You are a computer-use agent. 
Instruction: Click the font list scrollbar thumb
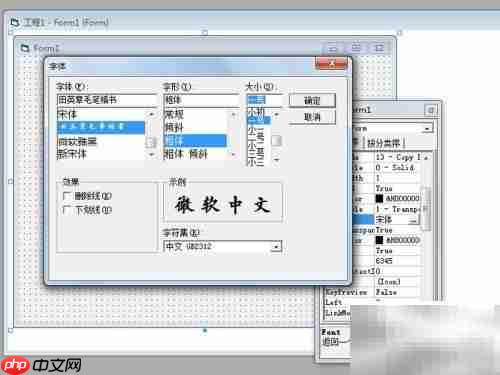click(151, 142)
